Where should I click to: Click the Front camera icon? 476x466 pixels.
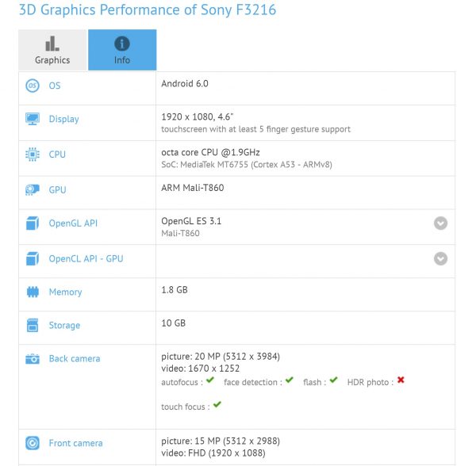[33, 443]
